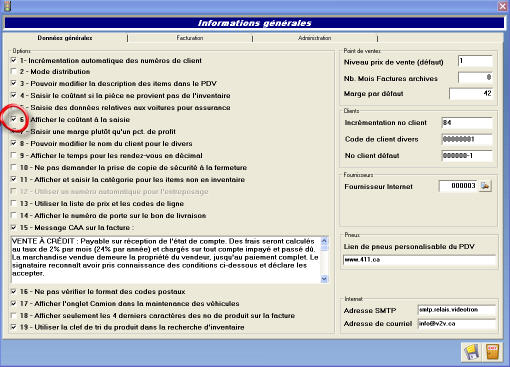This screenshot has width=510, height=367.
Task: Toggle option 16 Ne pas vérifier codes postaux
Action: 14,292
